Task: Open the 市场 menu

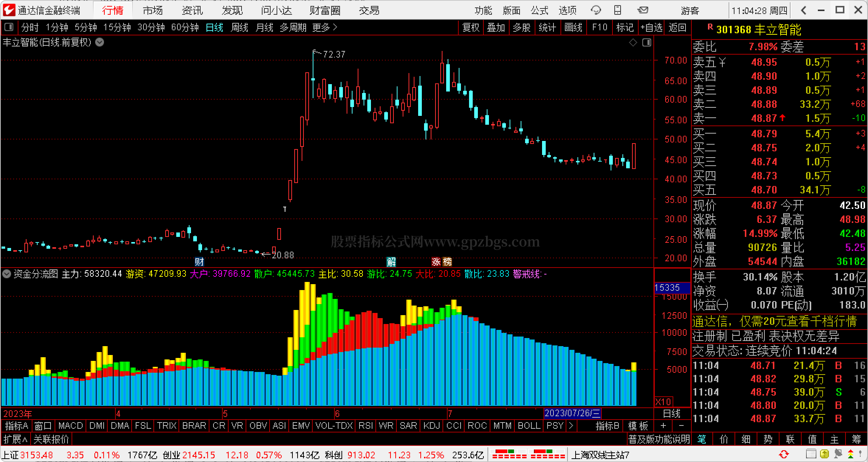Action: pyautogui.click(x=153, y=10)
